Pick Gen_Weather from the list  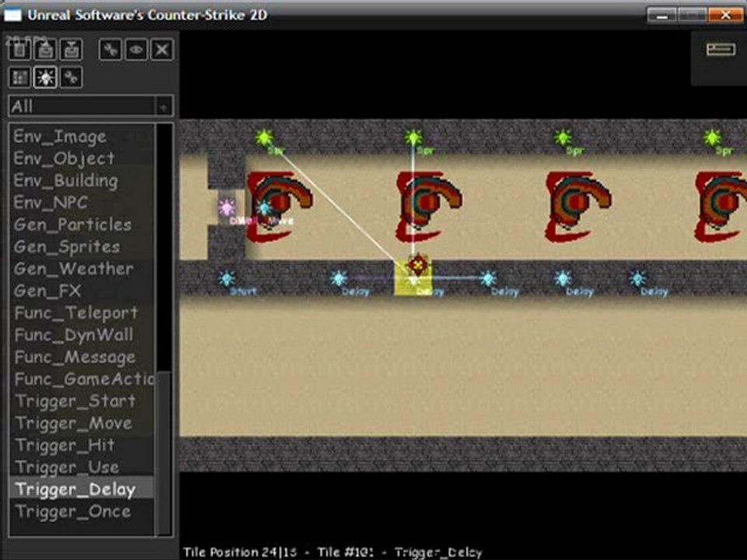pyautogui.click(x=82, y=268)
